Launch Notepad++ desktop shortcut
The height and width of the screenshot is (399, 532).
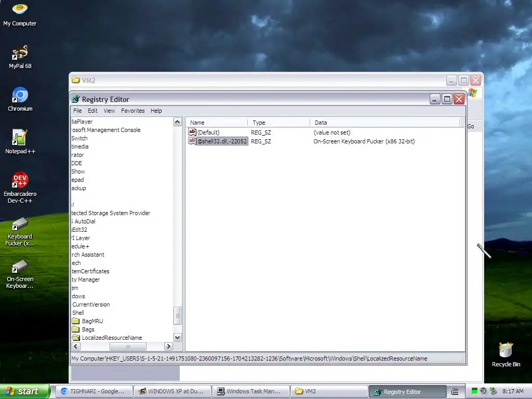[20, 142]
